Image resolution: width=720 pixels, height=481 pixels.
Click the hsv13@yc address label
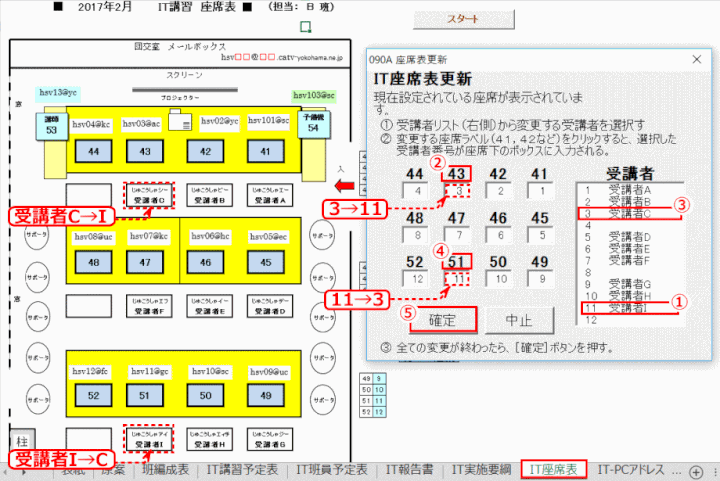tap(58, 93)
